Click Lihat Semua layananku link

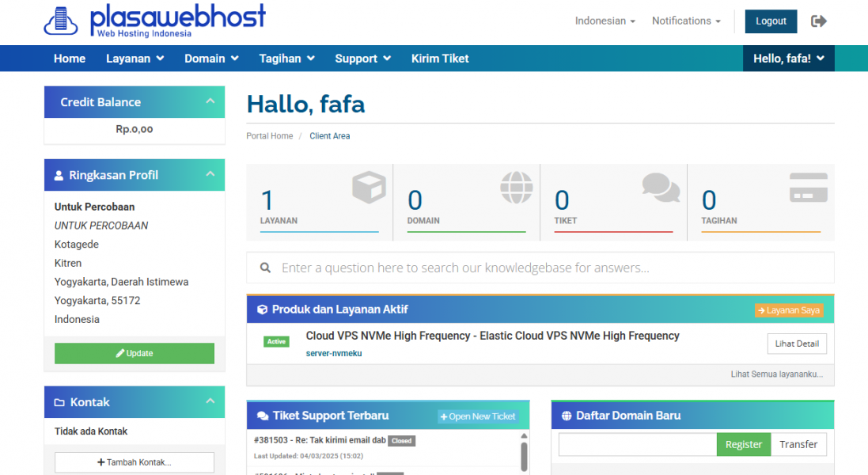(777, 374)
